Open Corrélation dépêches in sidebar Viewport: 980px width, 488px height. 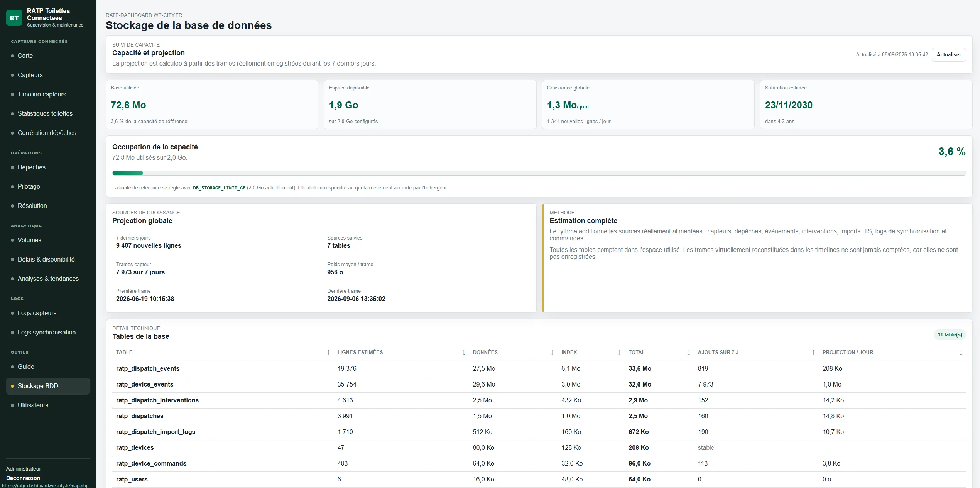48,133
